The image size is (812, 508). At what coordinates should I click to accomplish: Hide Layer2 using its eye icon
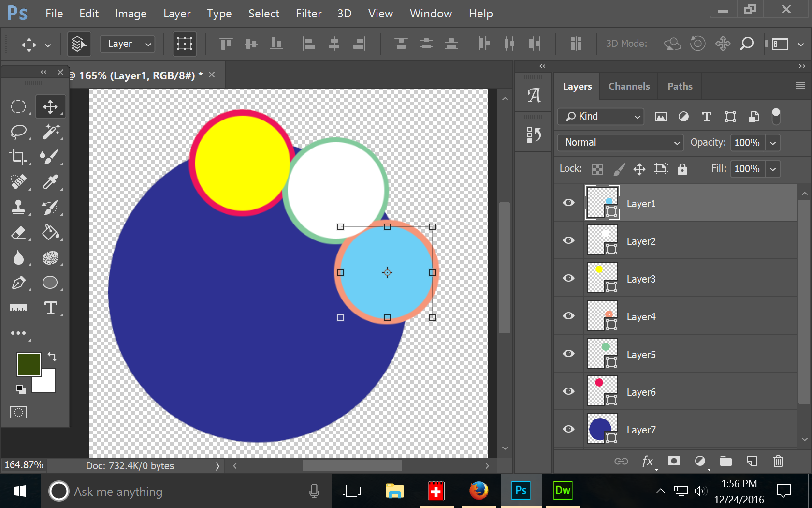(569, 240)
